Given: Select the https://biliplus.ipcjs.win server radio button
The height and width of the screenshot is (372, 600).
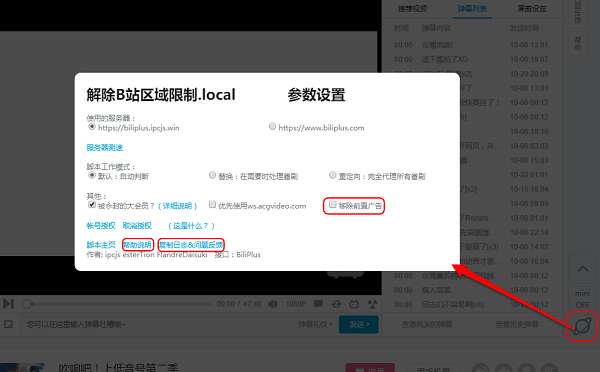Looking at the screenshot, I should pos(92,126).
